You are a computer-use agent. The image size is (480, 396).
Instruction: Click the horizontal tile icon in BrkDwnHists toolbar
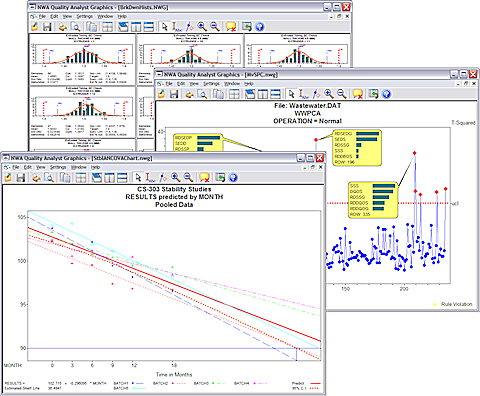coord(148,27)
